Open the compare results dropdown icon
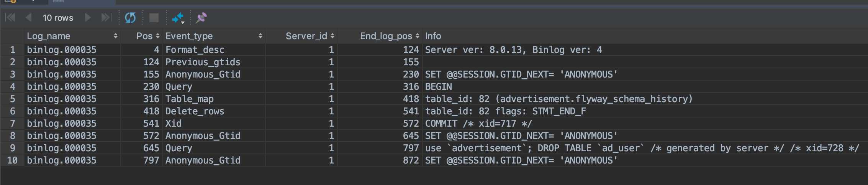The width and height of the screenshot is (868, 185). point(178,18)
